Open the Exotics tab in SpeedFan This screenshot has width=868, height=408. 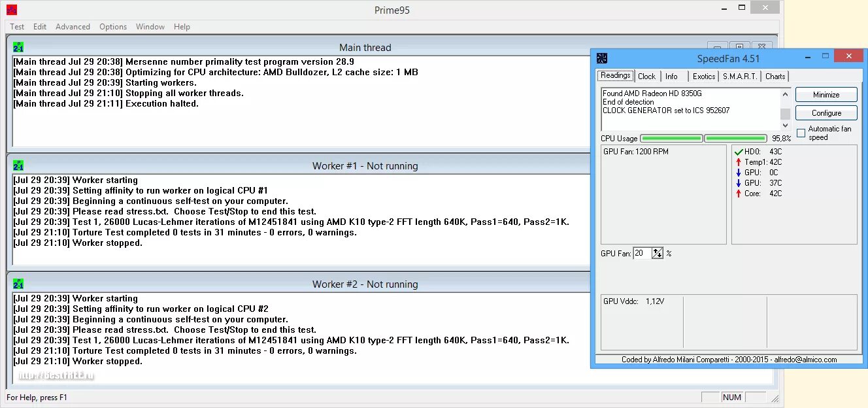point(704,76)
